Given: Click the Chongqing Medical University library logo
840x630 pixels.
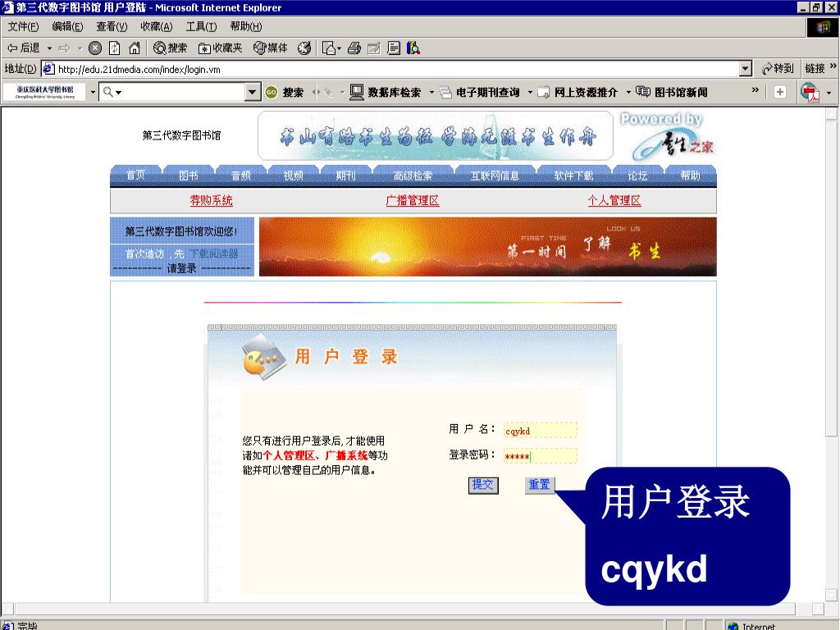Looking at the screenshot, I should pos(44,92).
